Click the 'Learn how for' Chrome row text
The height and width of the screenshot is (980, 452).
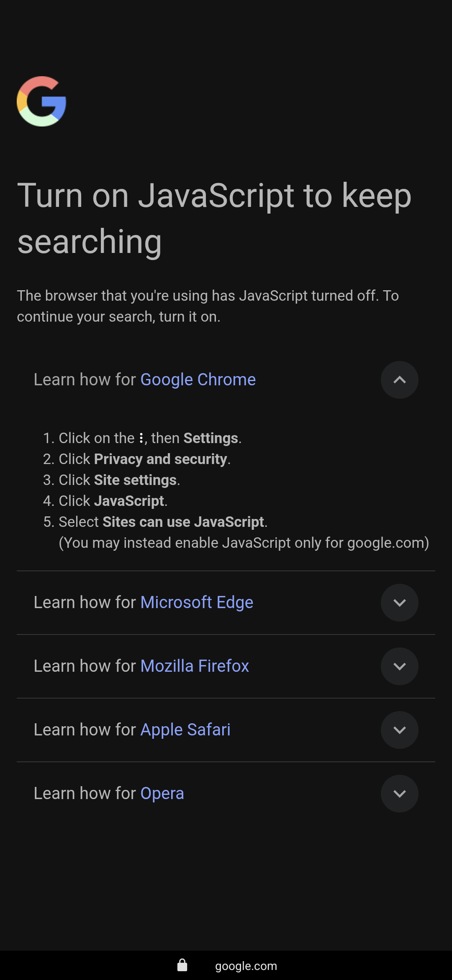(85, 380)
